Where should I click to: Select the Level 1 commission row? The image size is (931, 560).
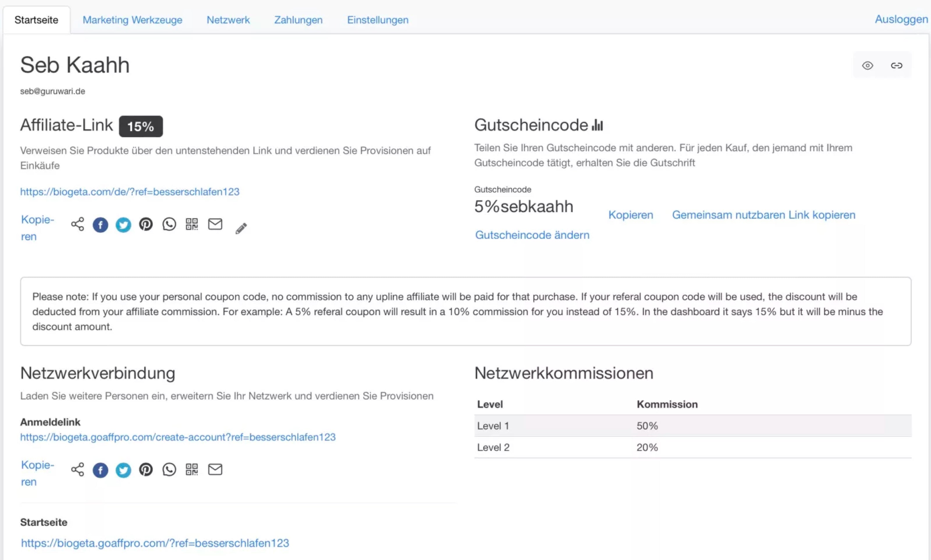pos(692,426)
